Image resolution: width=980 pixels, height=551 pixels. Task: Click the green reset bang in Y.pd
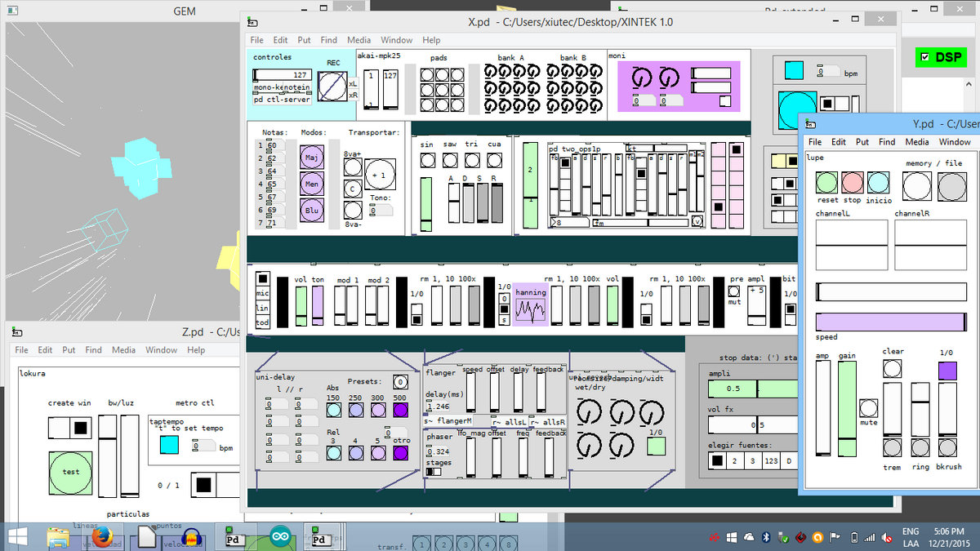pos(827,183)
